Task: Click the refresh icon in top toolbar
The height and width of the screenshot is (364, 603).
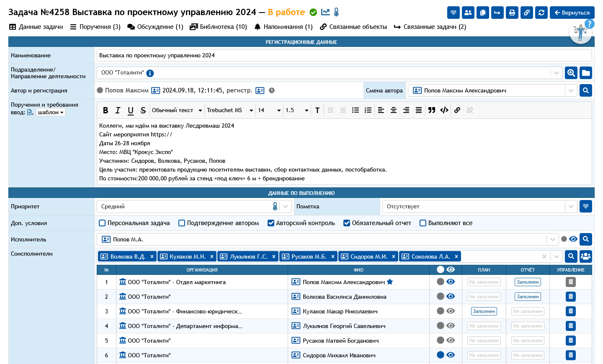Action: pos(541,13)
